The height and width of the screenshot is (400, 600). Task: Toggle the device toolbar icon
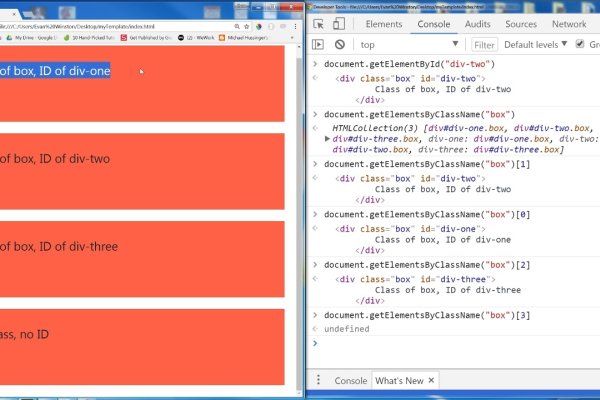click(340, 24)
